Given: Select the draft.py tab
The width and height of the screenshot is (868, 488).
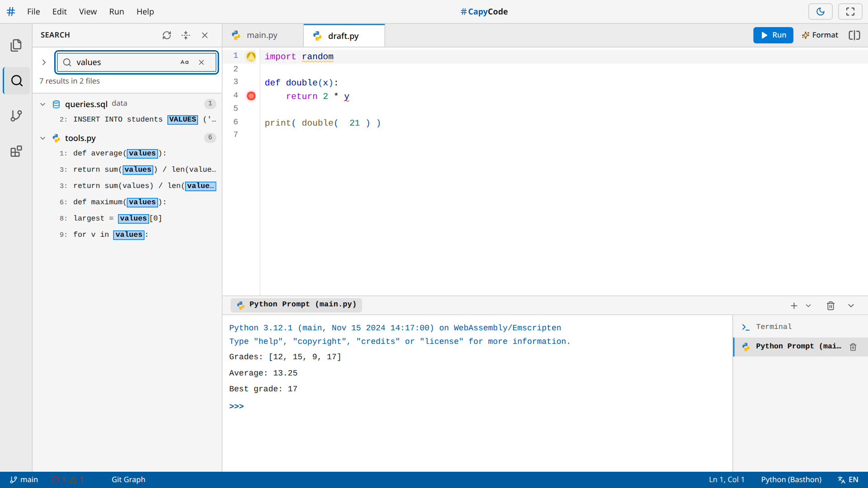Looking at the screenshot, I should point(344,36).
